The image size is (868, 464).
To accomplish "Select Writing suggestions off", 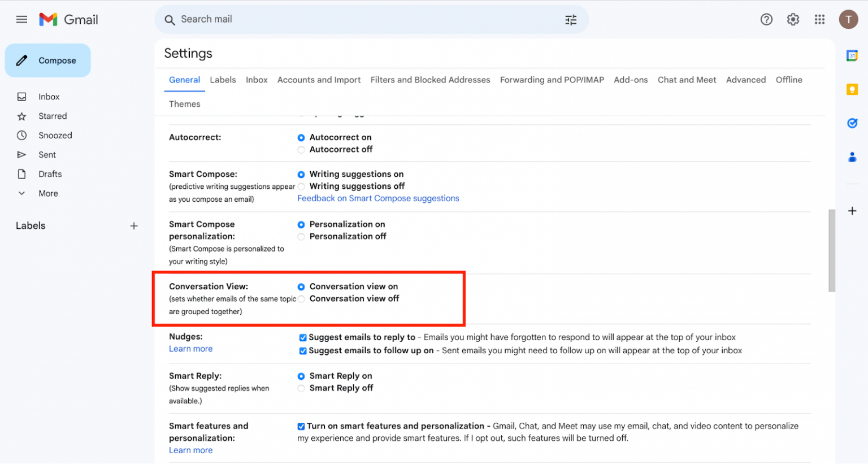I will (301, 186).
